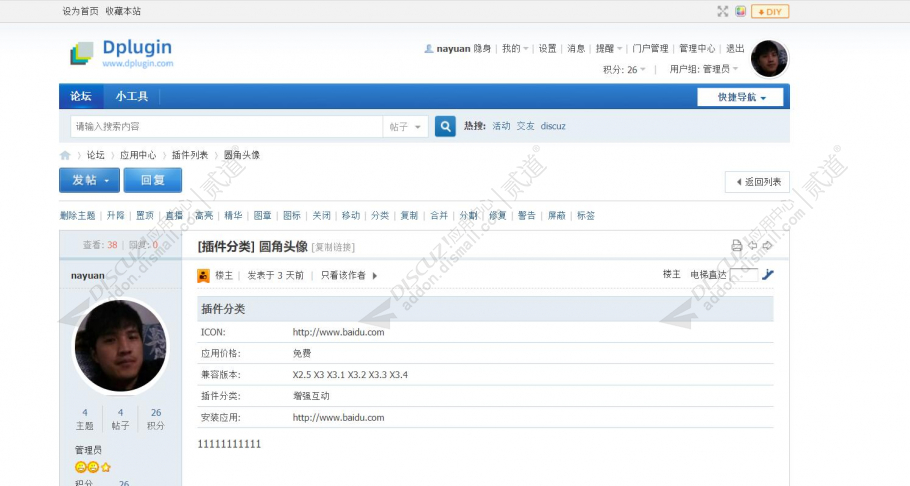Click the user icon beside nayuan in the header

click(x=428, y=49)
